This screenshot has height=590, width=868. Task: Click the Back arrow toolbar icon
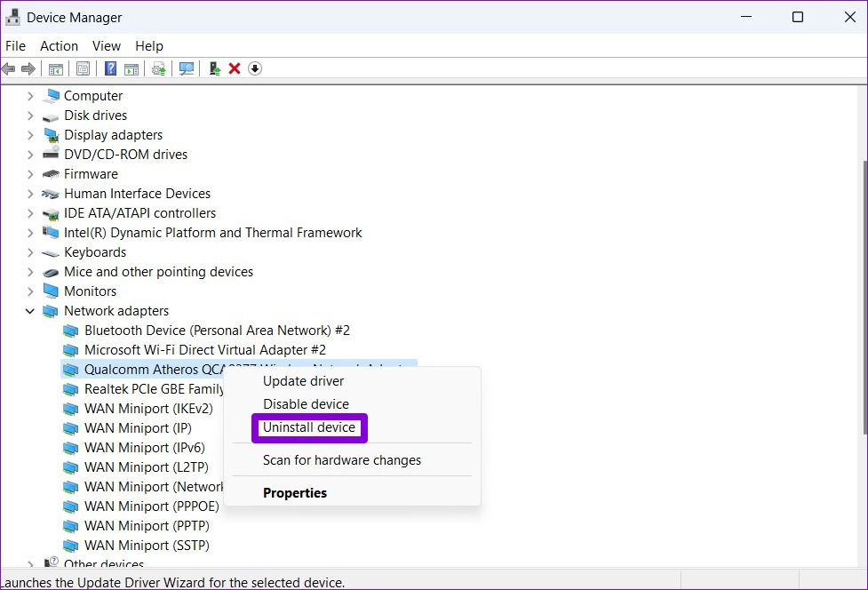tap(8, 68)
